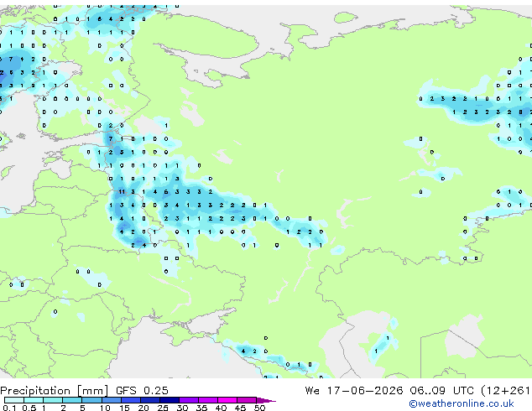The width and height of the screenshot is (532, 411).
Task: Click the 20–25 mm legend color swatch
Action: click(x=149, y=400)
